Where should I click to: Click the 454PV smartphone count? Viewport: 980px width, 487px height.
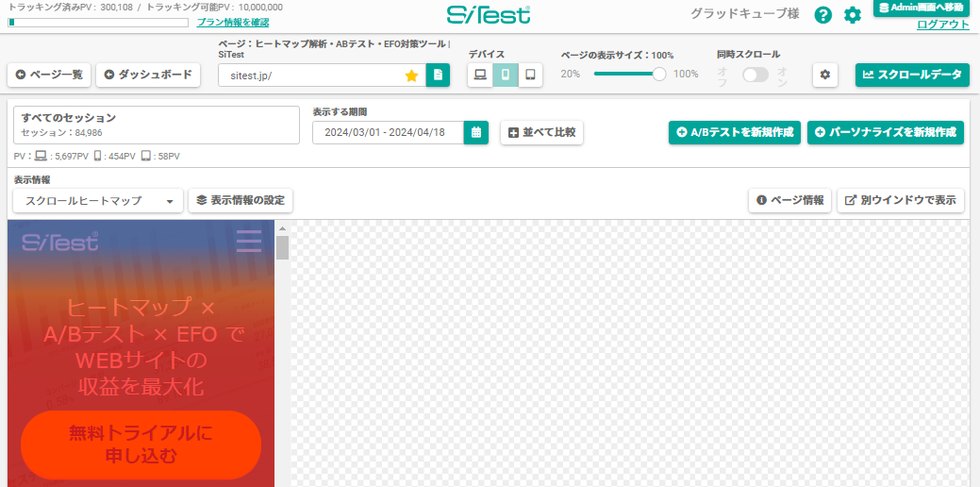point(120,157)
